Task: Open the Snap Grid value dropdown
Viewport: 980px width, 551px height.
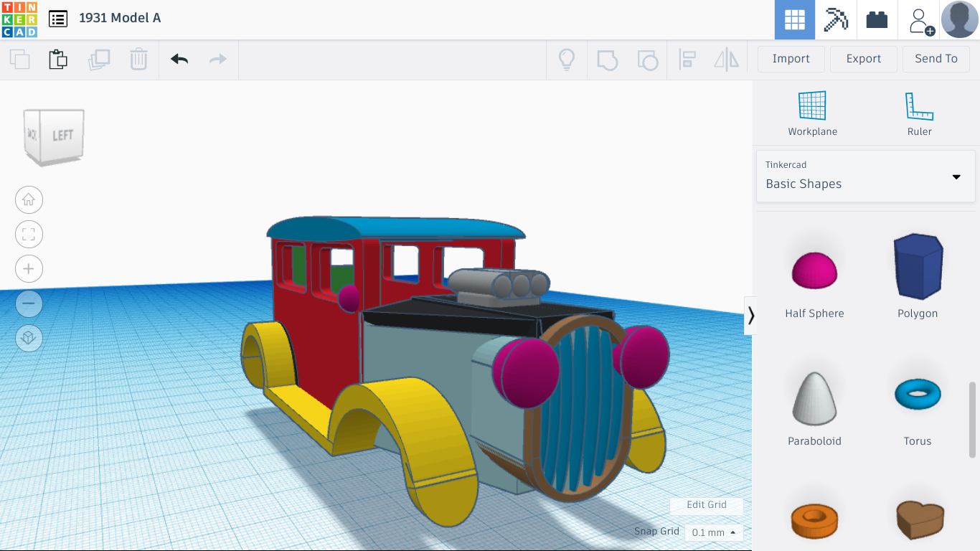Action: (712, 532)
